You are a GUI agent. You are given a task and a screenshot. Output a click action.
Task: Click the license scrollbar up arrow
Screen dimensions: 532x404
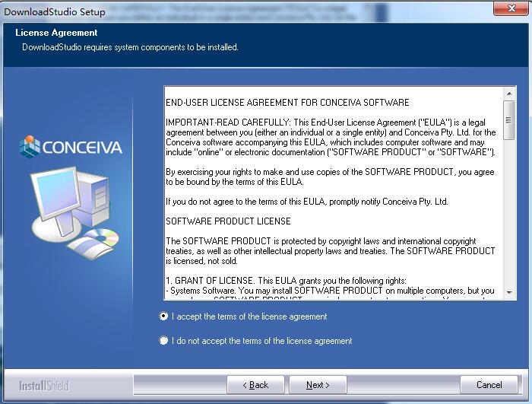pos(509,93)
